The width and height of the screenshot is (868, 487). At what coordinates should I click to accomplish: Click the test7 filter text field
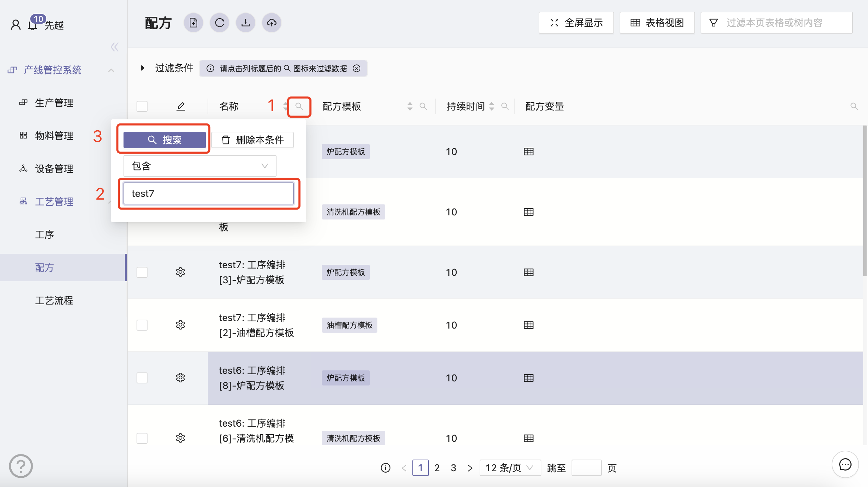[x=208, y=193]
